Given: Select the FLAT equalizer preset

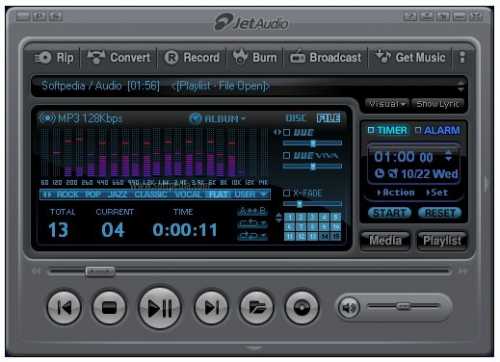Looking at the screenshot, I should click(218, 194).
